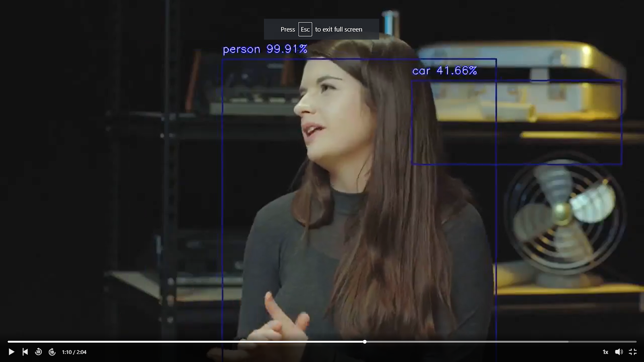Image resolution: width=644 pixels, height=362 pixels.
Task: Seek to the unplayed portion of the progress bar
Action: 501,342
